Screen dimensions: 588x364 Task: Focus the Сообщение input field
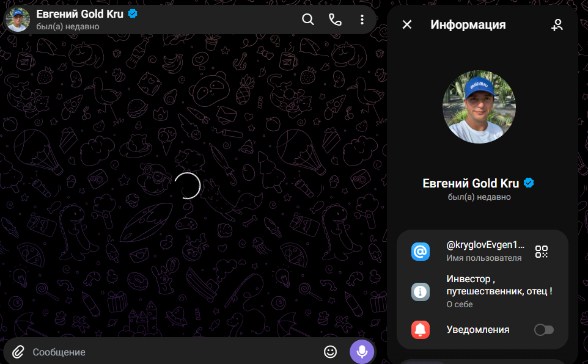tap(174, 352)
